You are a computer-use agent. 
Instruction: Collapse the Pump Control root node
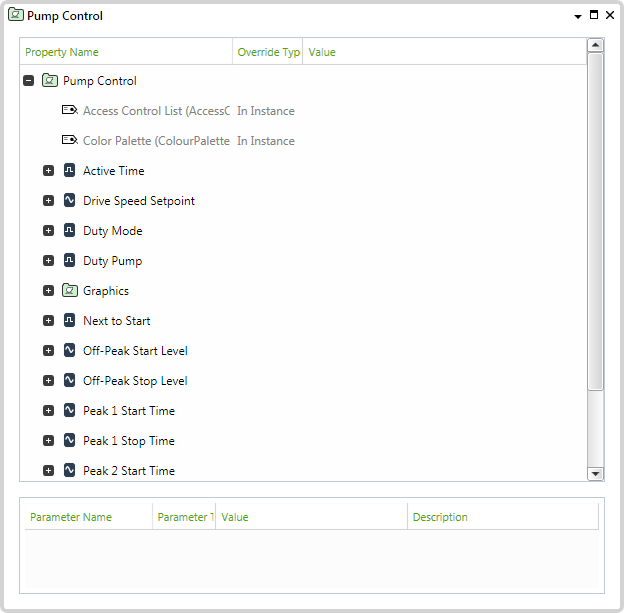point(29,81)
